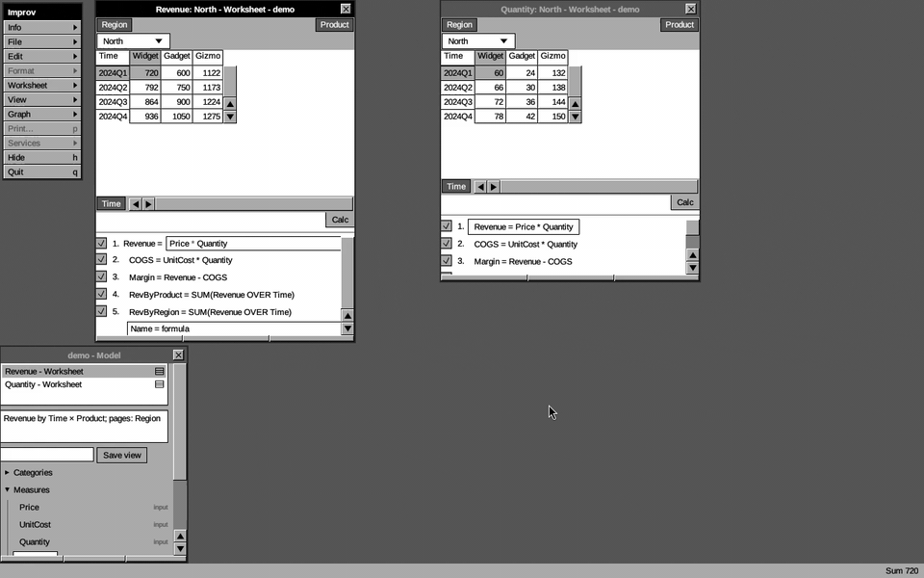Click left arrow beside Time in Quantity window

(480, 187)
